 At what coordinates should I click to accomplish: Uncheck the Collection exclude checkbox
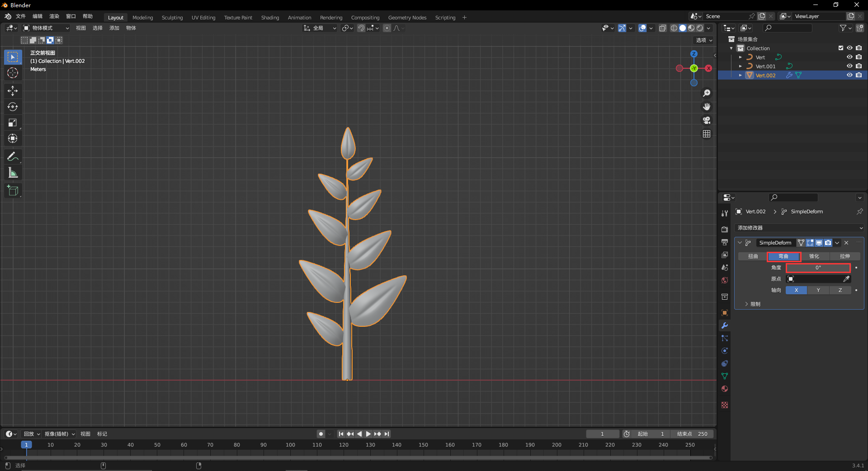point(841,48)
